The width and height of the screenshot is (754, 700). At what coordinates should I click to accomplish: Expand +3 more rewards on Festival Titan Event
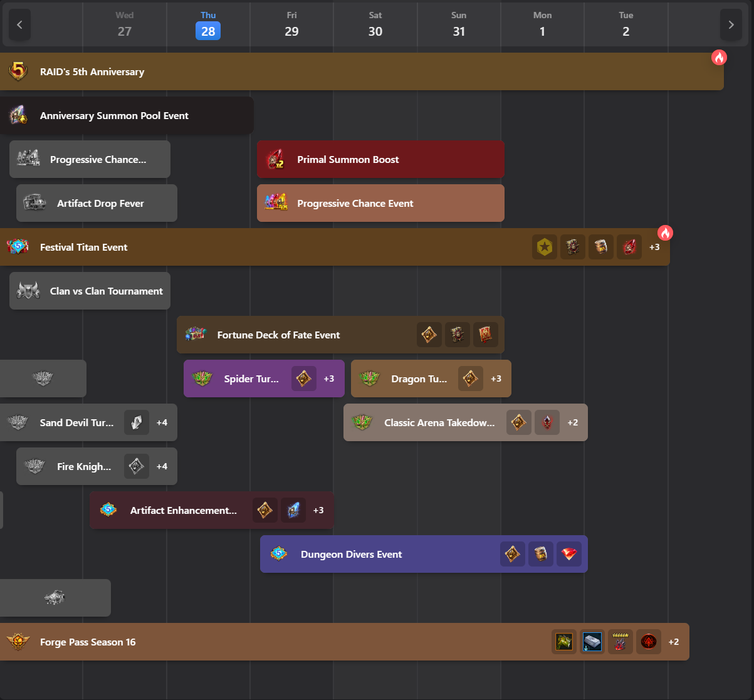654,247
